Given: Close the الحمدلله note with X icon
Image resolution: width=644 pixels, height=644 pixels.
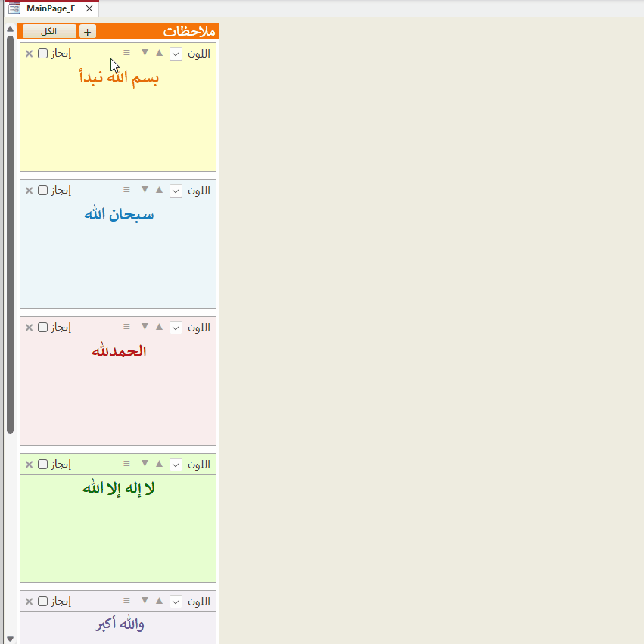Looking at the screenshot, I should 29,328.
